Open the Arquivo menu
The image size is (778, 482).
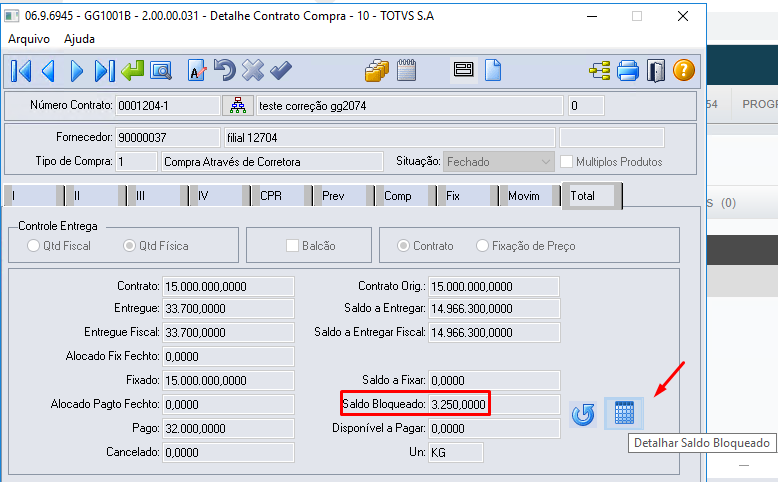[x=29, y=39]
